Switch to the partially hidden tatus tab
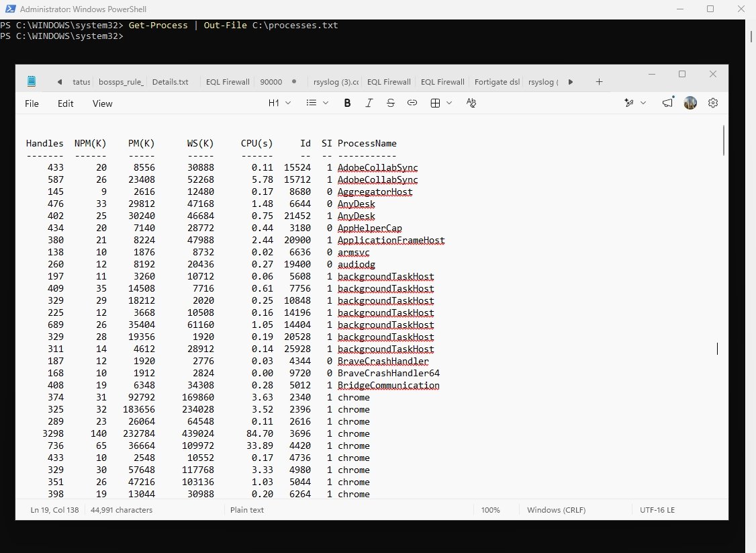Viewport: 756px width, 553px height. click(81, 82)
